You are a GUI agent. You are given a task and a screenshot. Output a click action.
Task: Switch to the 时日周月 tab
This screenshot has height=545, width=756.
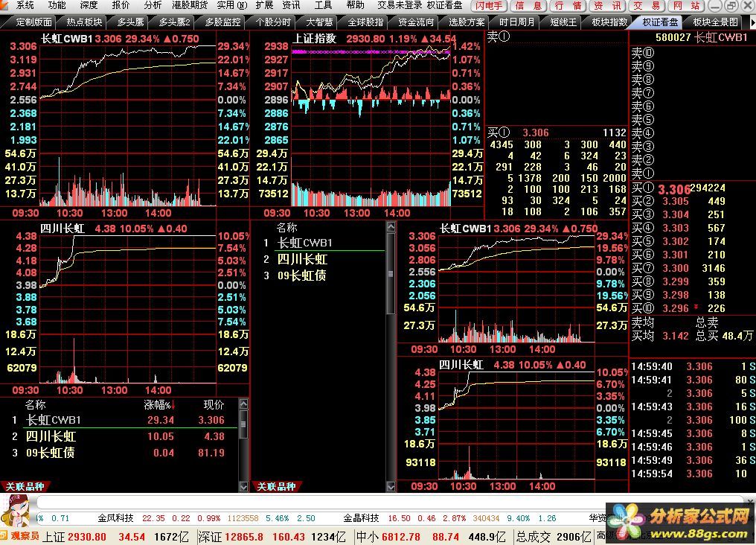click(517, 22)
